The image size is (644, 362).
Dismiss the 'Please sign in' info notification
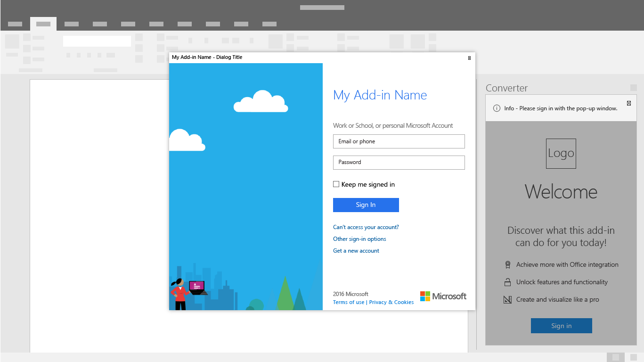click(x=629, y=103)
